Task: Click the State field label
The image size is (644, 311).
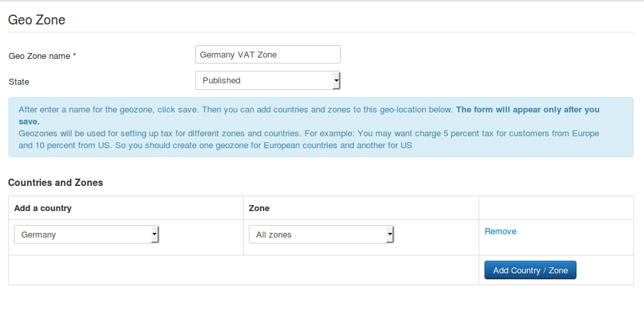Action: tap(19, 82)
